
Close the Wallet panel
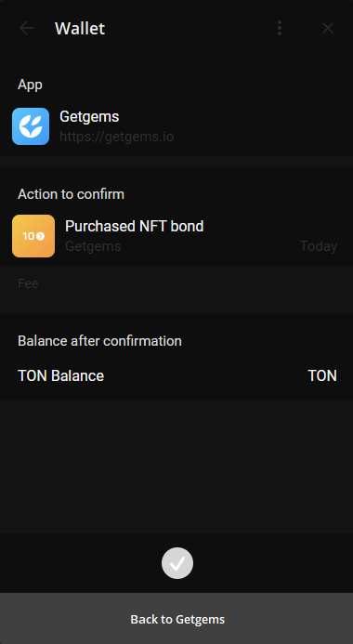coord(328,28)
